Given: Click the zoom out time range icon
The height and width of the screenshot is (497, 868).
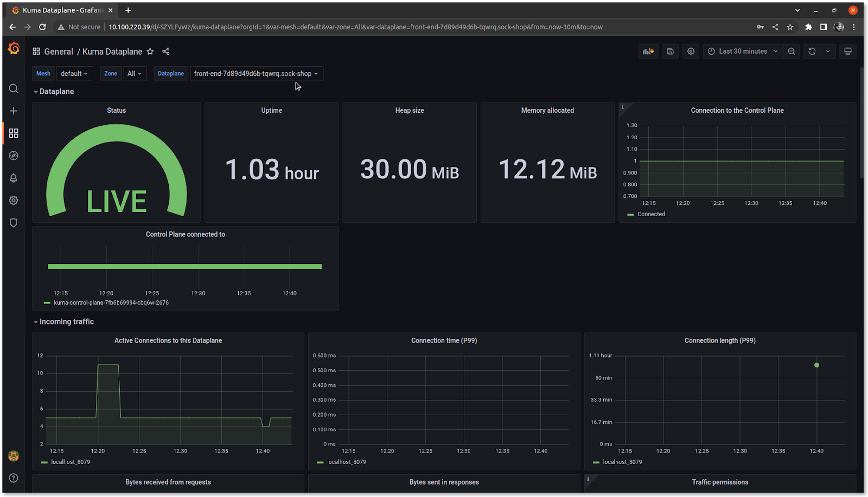Looking at the screenshot, I should (792, 51).
